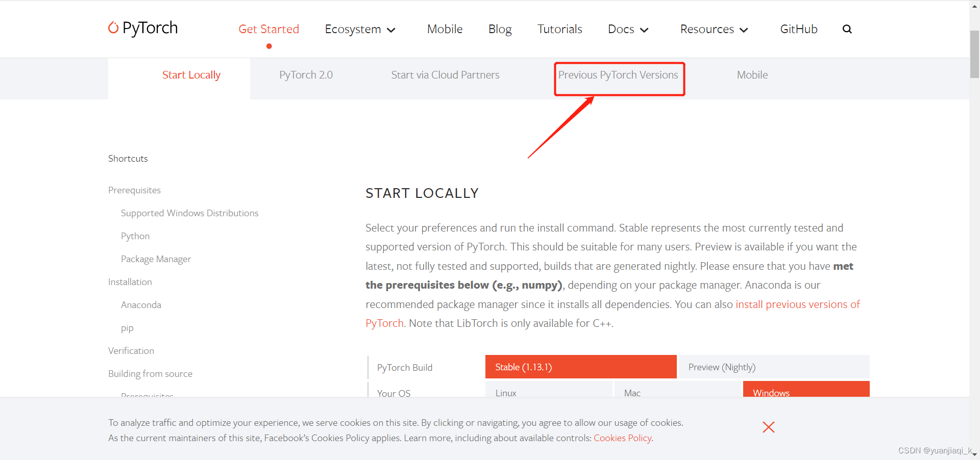
Task: Jump to Package Manager shortcut
Action: click(156, 259)
